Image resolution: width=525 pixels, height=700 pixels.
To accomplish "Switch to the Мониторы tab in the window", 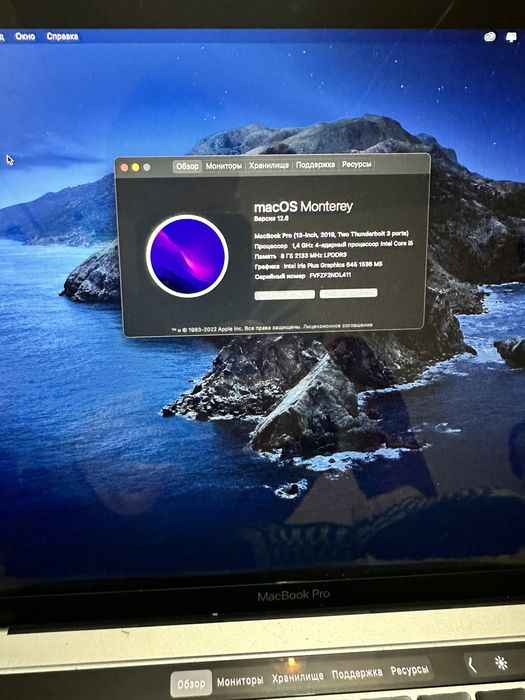I will point(224,166).
